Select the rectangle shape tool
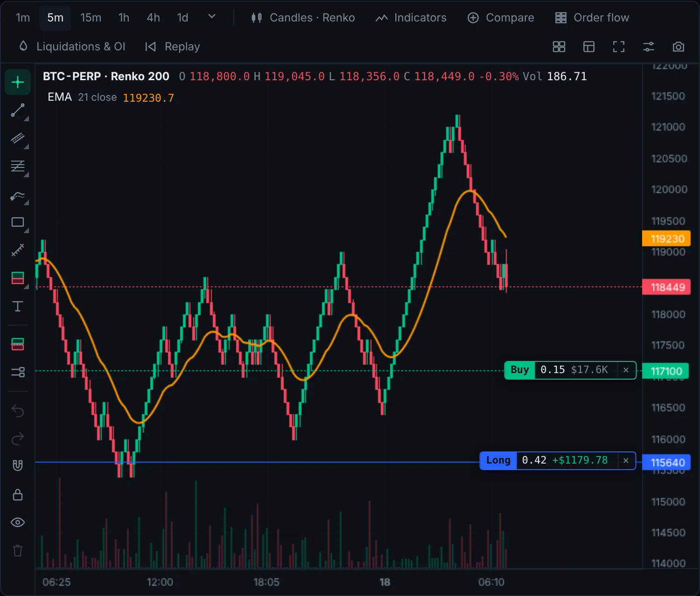Image resolution: width=700 pixels, height=596 pixels. (x=18, y=222)
